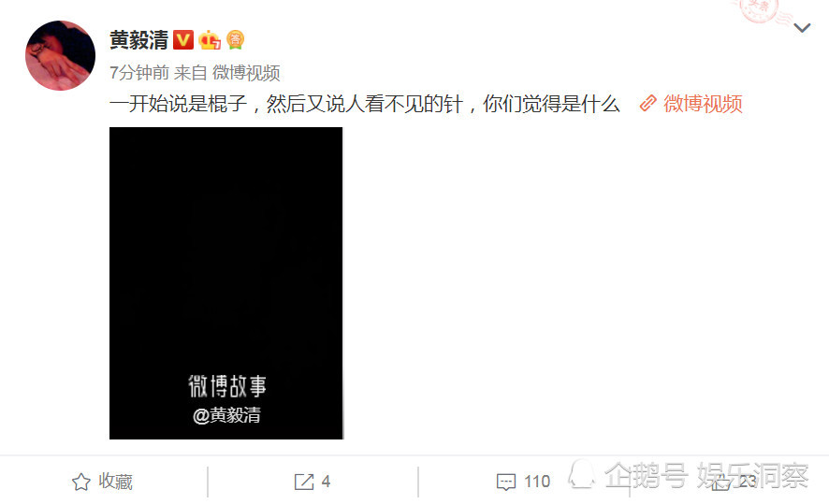The height and width of the screenshot is (504, 829).
Task: Click the repost count 4
Action: (x=326, y=482)
